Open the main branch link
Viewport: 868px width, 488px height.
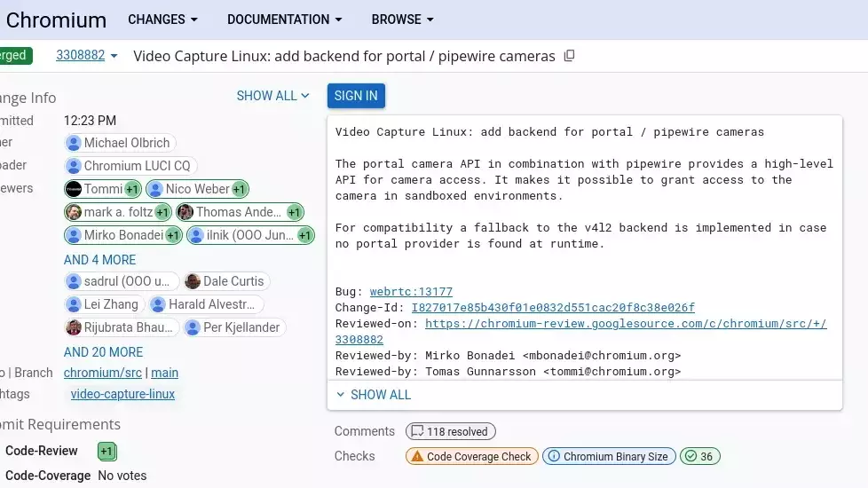pyautogui.click(x=164, y=373)
